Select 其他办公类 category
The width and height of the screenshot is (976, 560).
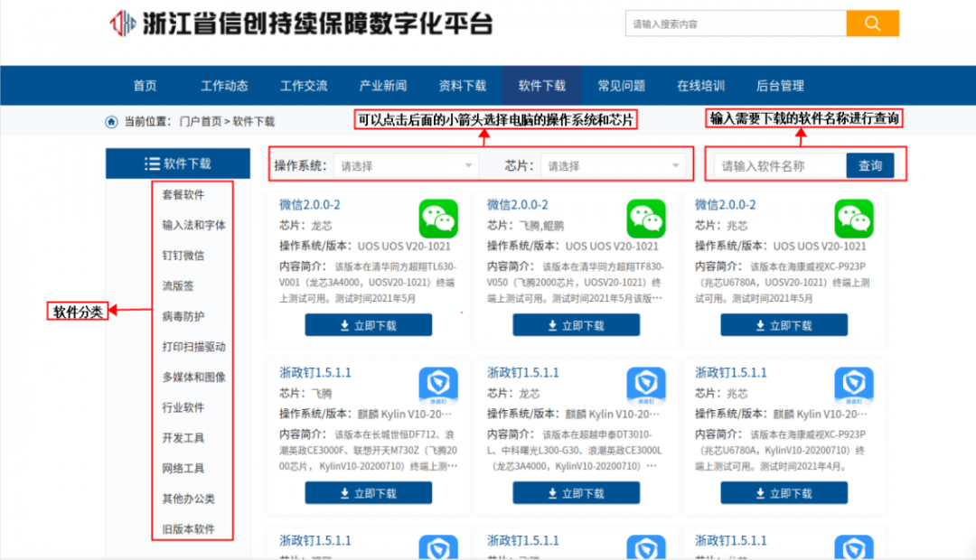(189, 499)
